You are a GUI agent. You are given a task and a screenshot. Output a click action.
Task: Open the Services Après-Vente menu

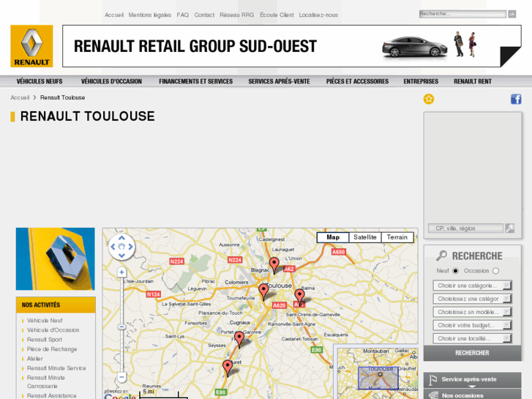(x=279, y=81)
